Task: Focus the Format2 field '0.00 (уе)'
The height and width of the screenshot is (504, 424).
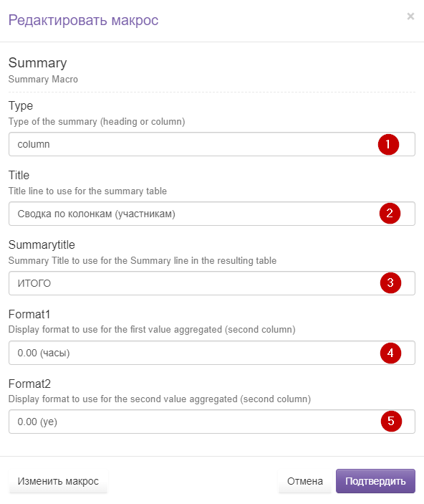Action: click(212, 422)
